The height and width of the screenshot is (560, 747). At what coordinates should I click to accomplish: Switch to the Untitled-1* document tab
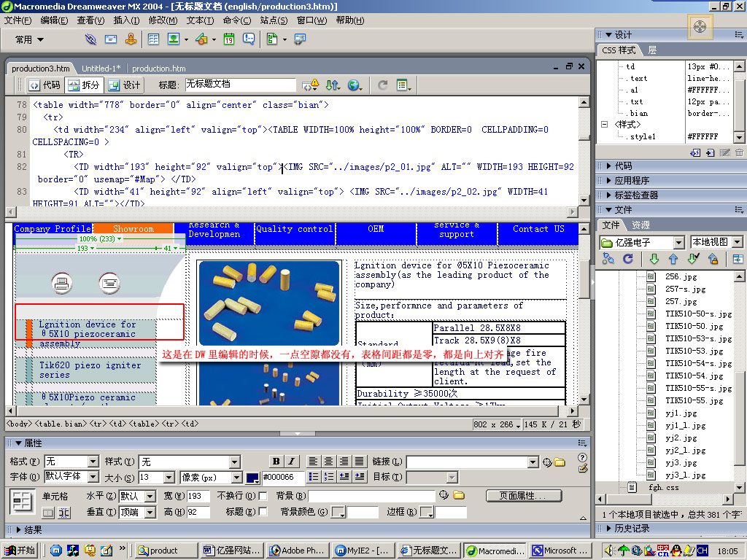click(x=101, y=69)
